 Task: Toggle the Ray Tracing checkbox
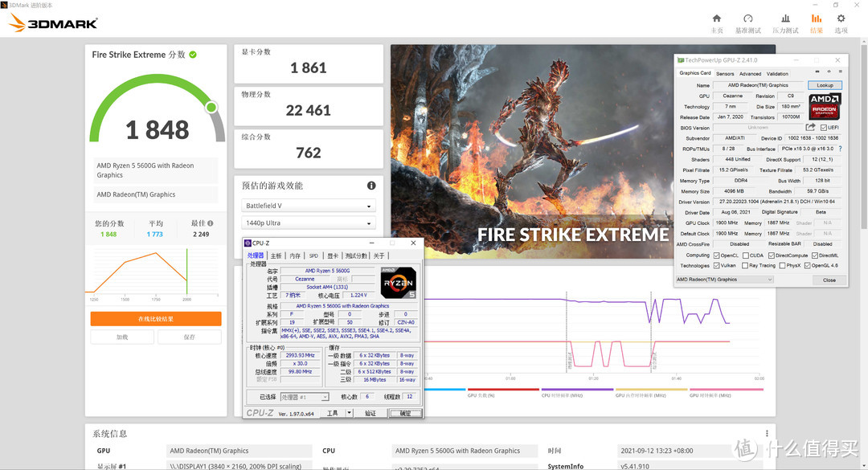coord(745,265)
